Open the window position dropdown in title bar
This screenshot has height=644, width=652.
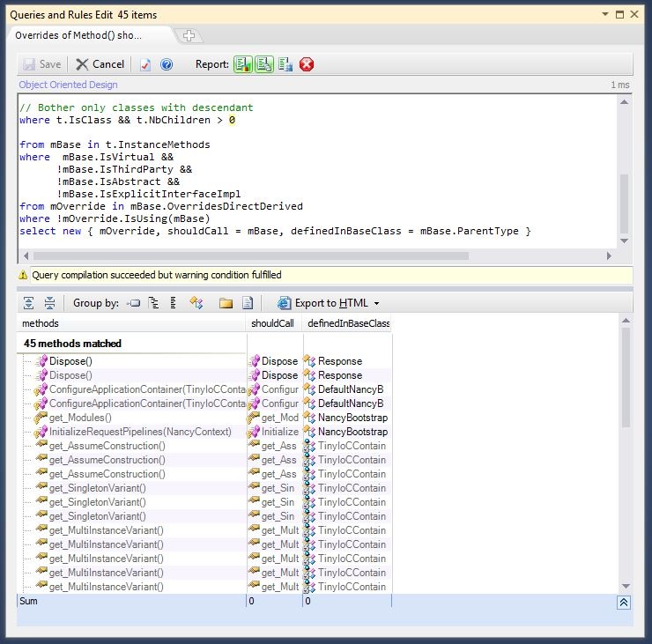pyautogui.click(x=606, y=15)
